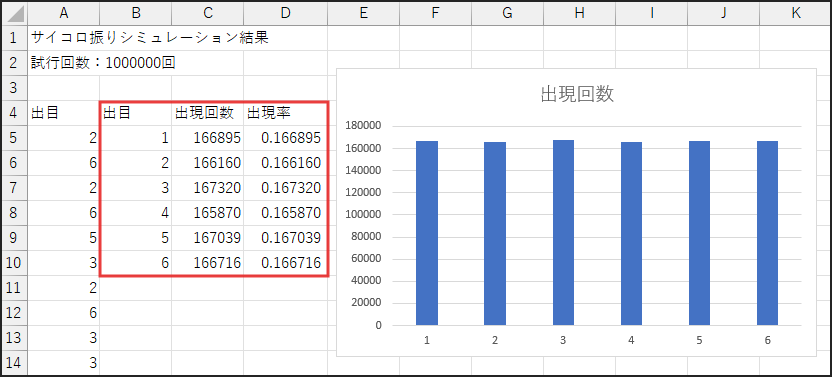Click chart bar for category 4
The width and height of the screenshot is (832, 377).
pyautogui.click(x=631, y=233)
